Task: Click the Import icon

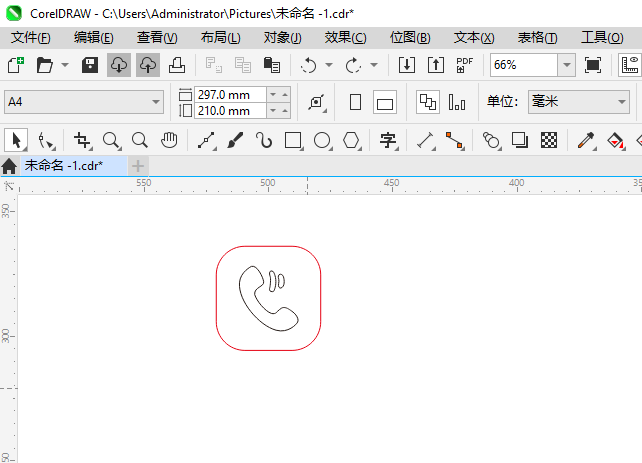Action: point(407,65)
